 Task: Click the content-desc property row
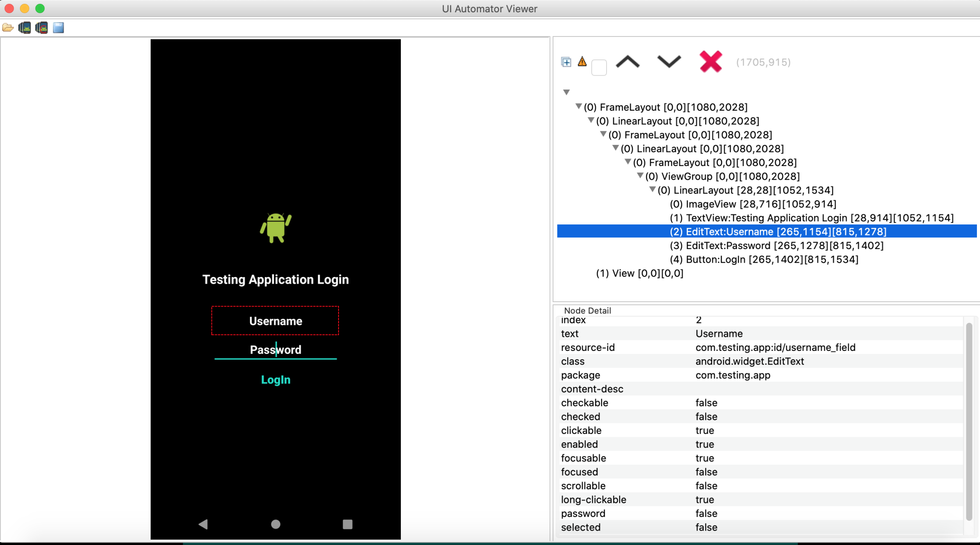(760, 389)
